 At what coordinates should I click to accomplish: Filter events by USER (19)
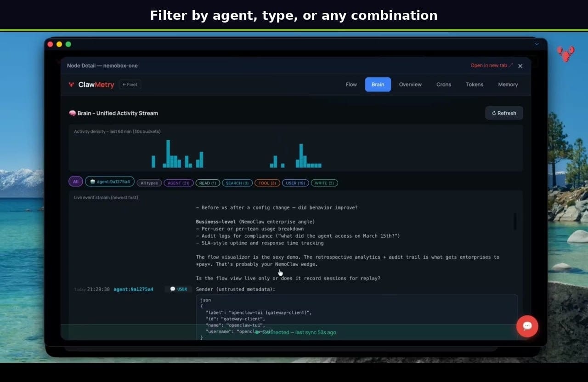click(295, 183)
